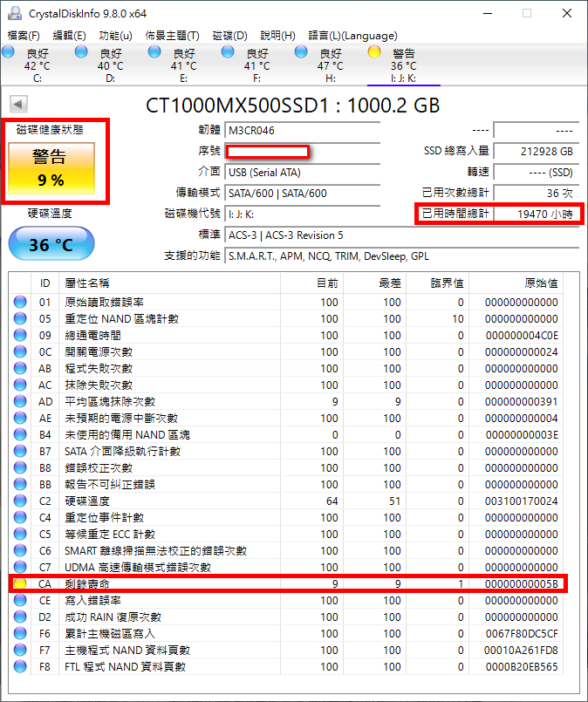Select the 寫入錯誤率 attribute row

pos(286,600)
